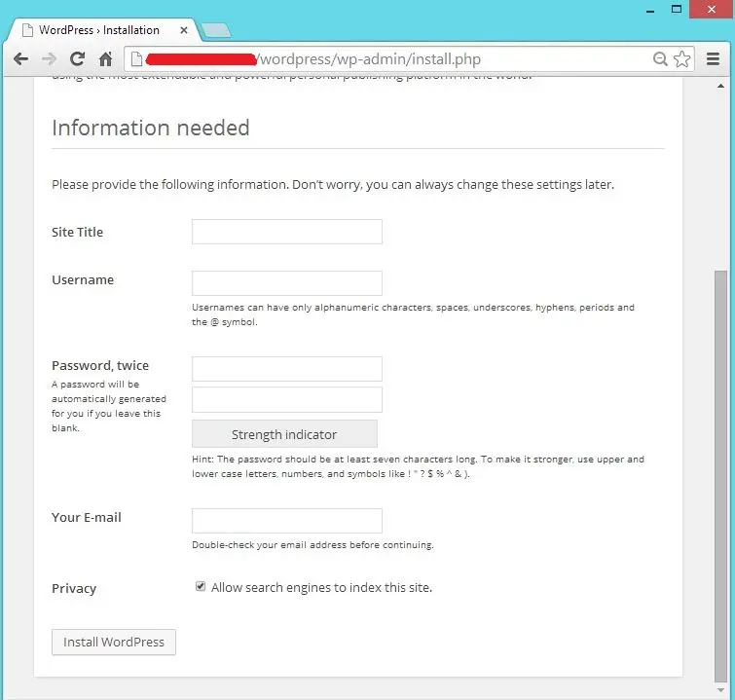This screenshot has height=700, width=735.
Task: Open the browser home page icon
Action: [x=105, y=59]
